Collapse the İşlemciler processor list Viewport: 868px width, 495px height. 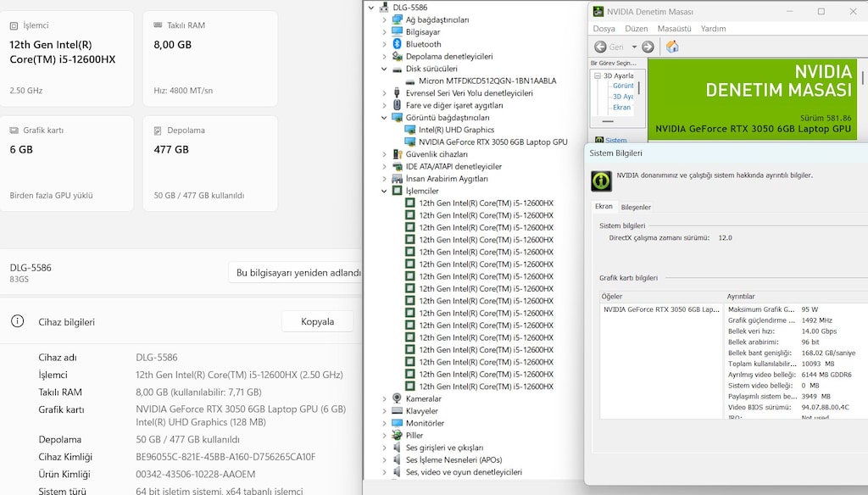point(384,191)
